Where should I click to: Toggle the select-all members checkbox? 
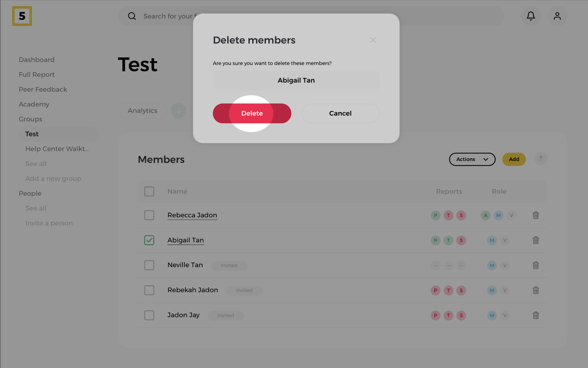149,192
